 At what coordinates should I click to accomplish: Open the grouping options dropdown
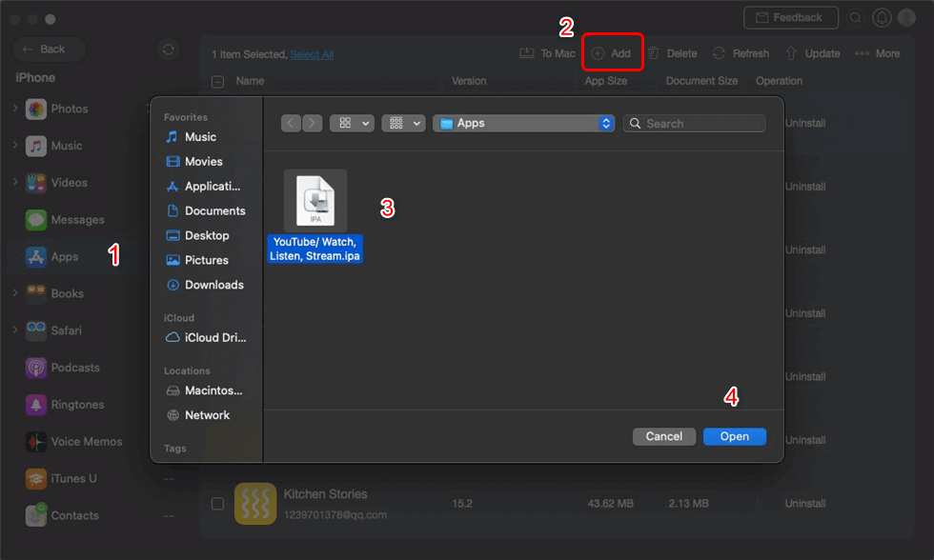[403, 123]
